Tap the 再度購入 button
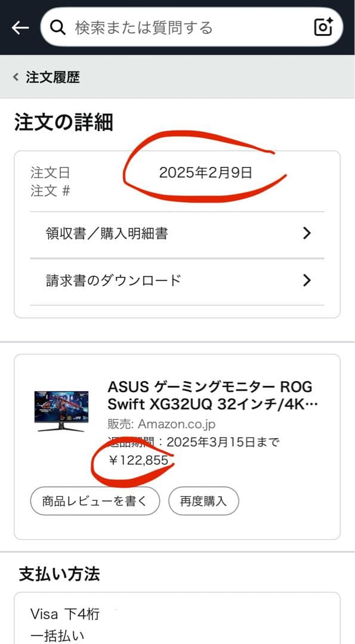 tap(204, 501)
